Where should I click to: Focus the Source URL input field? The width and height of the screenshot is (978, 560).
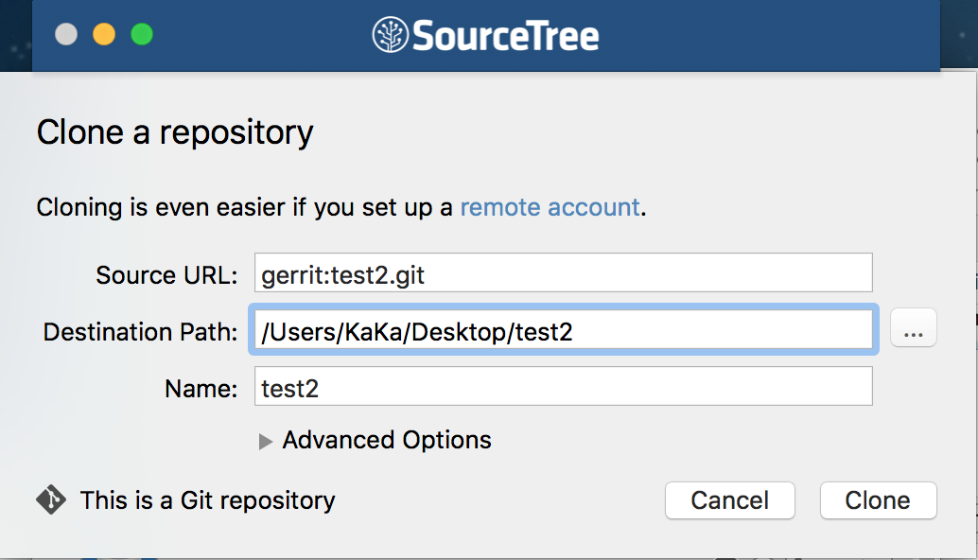click(x=563, y=272)
